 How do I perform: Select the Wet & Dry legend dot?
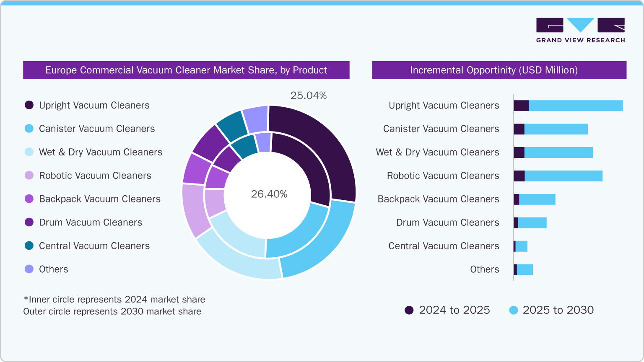pyautogui.click(x=29, y=152)
